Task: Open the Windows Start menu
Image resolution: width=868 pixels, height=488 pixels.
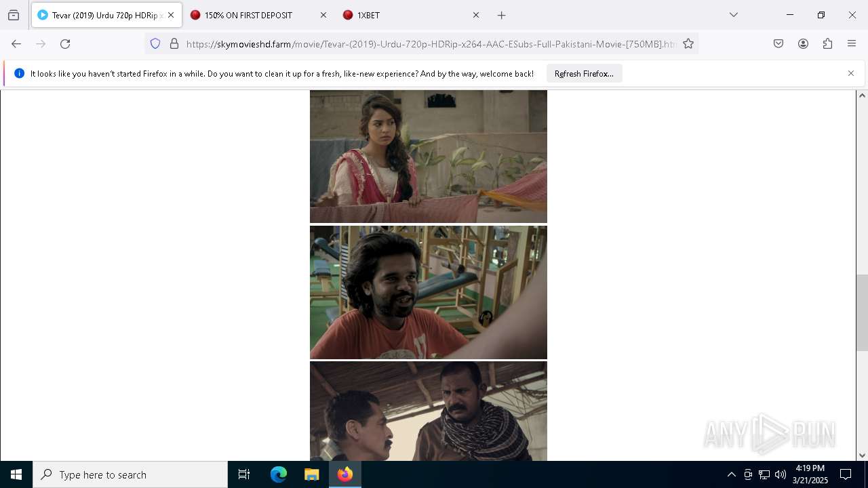Action: click(16, 474)
